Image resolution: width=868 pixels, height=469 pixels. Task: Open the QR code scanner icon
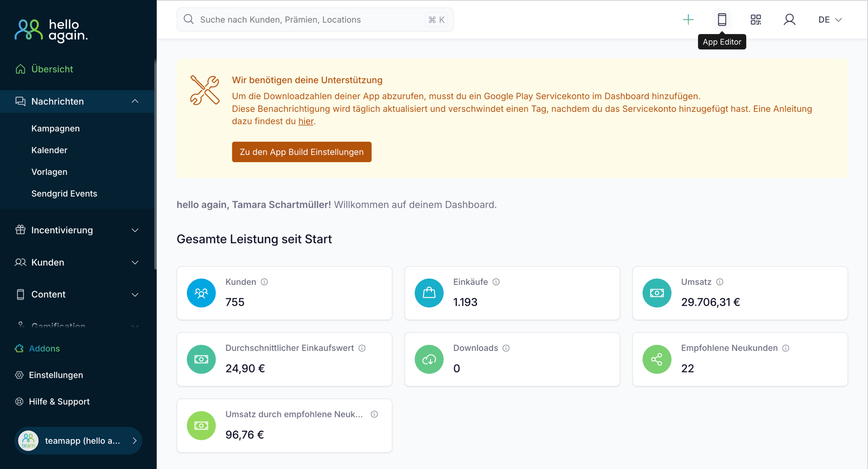click(x=755, y=20)
